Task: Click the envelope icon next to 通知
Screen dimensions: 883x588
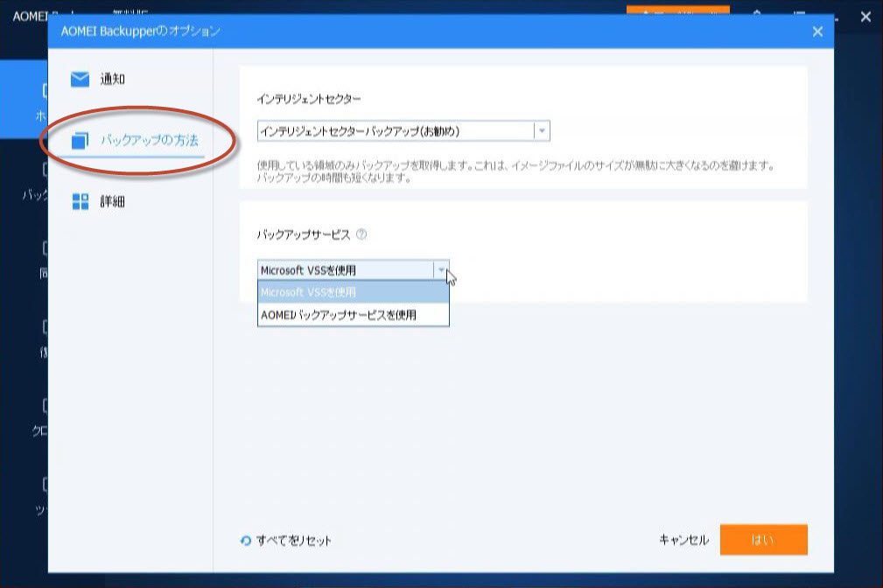Action: coord(80,80)
